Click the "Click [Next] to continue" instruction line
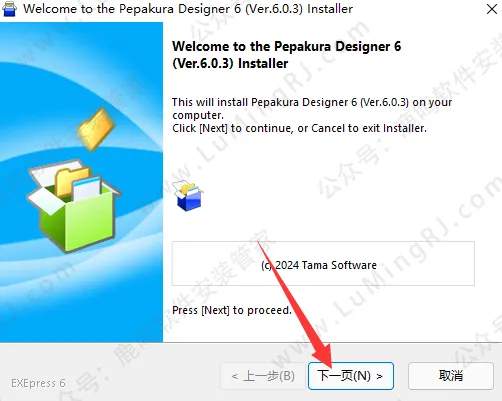Screen dimensions: 502x401 pyautogui.click(x=299, y=128)
